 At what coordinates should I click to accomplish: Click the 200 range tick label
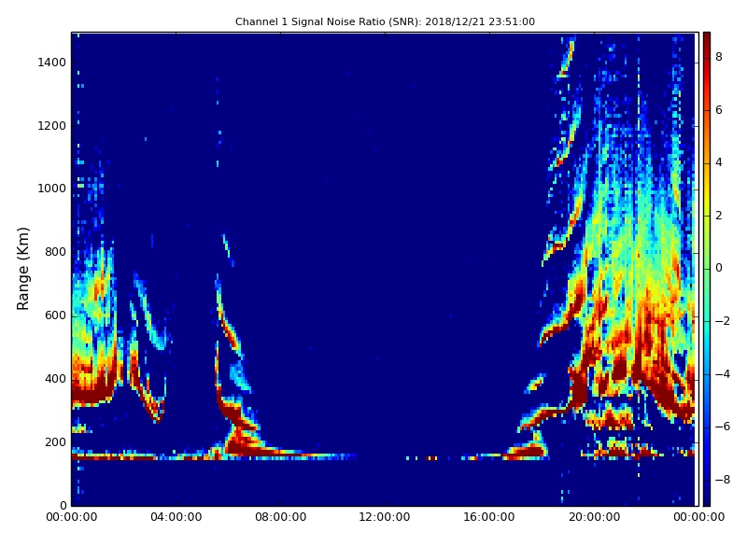click(x=55, y=441)
